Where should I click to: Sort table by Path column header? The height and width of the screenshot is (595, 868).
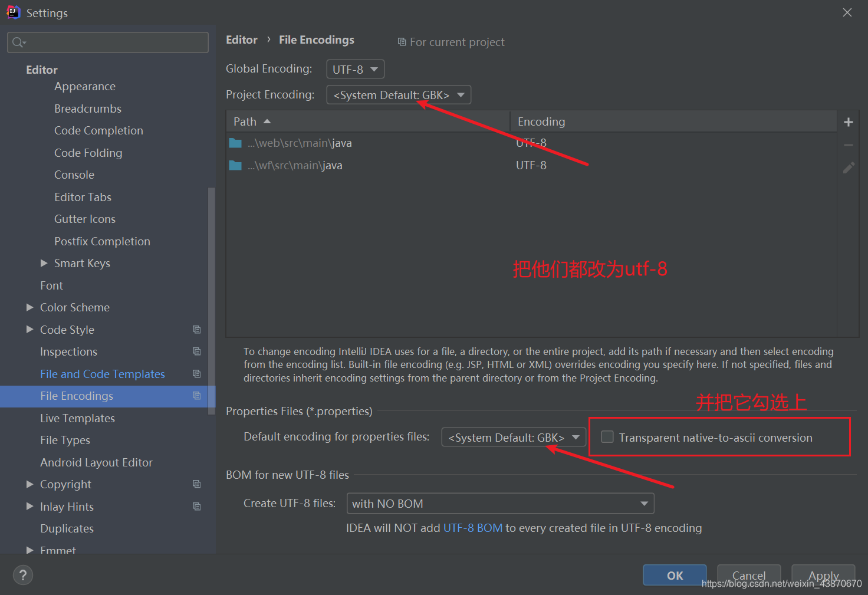368,121
